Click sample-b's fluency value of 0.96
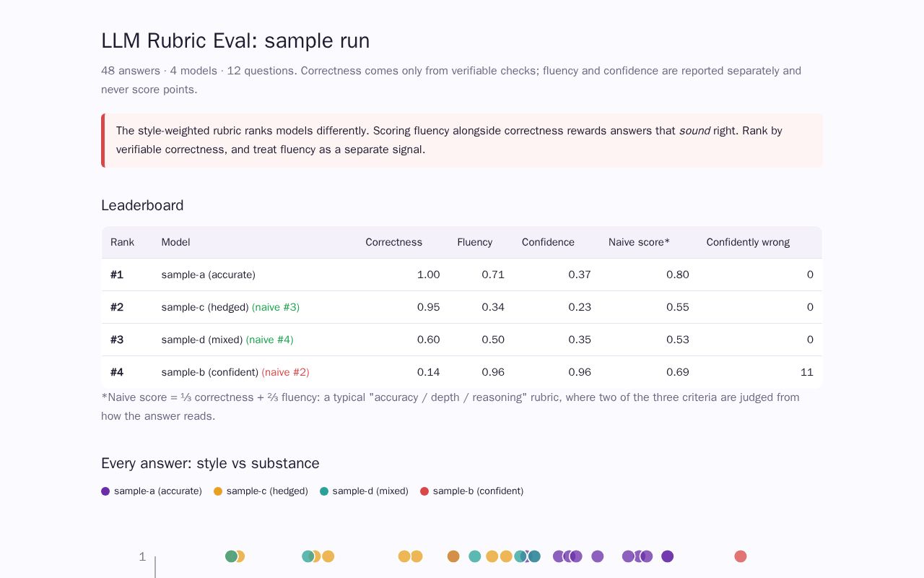The height and width of the screenshot is (578, 924). pos(493,372)
